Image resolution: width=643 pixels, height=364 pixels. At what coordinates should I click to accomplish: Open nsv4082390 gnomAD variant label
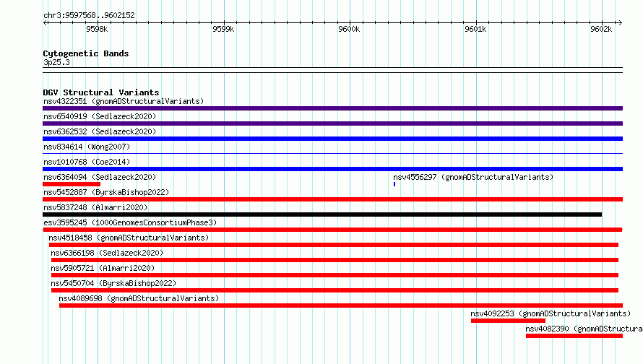[x=584, y=329]
